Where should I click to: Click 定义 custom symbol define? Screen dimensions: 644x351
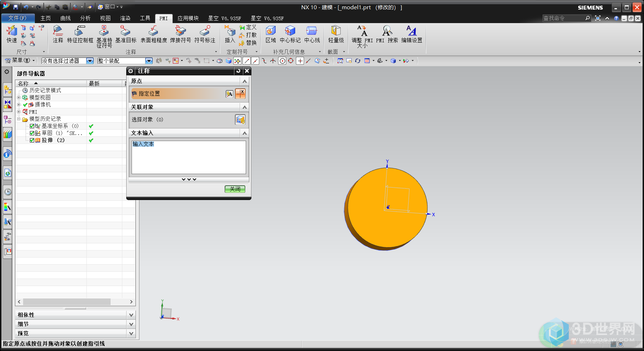[248, 27]
